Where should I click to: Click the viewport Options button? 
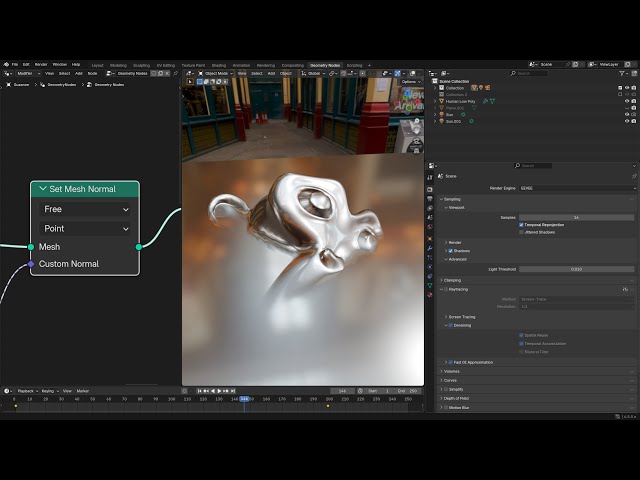click(410, 82)
